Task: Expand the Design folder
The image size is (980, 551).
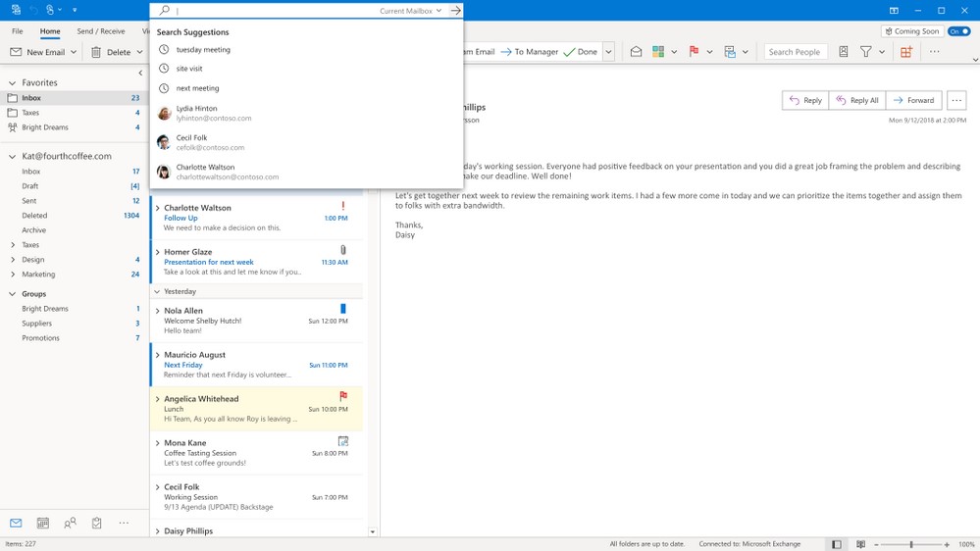Action: (x=13, y=259)
